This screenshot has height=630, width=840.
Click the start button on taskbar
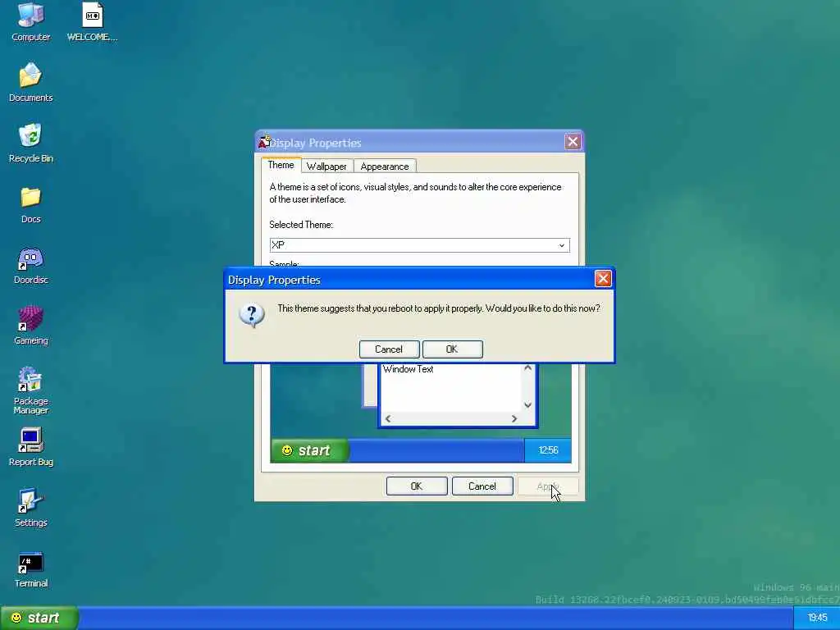pyautogui.click(x=39, y=619)
